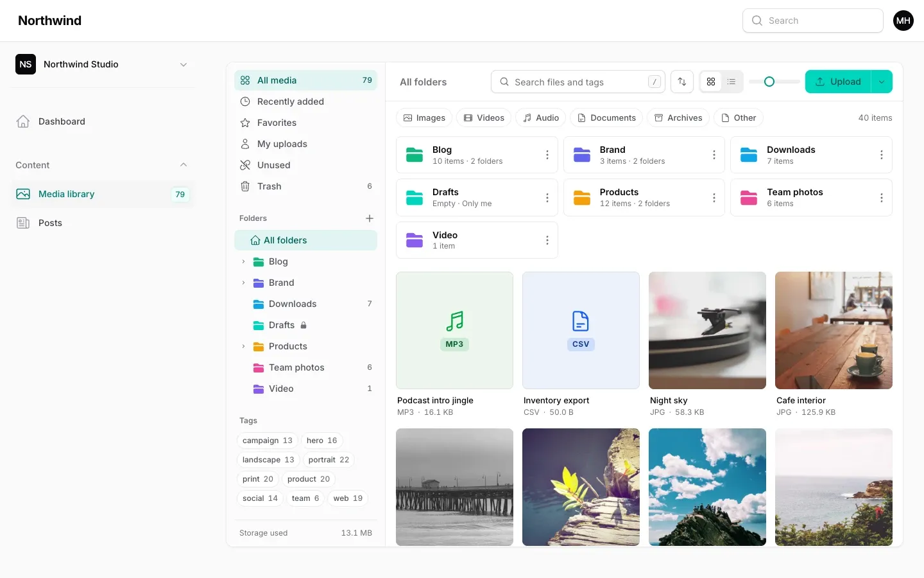
Task: Filter by Archives
Action: pos(678,118)
